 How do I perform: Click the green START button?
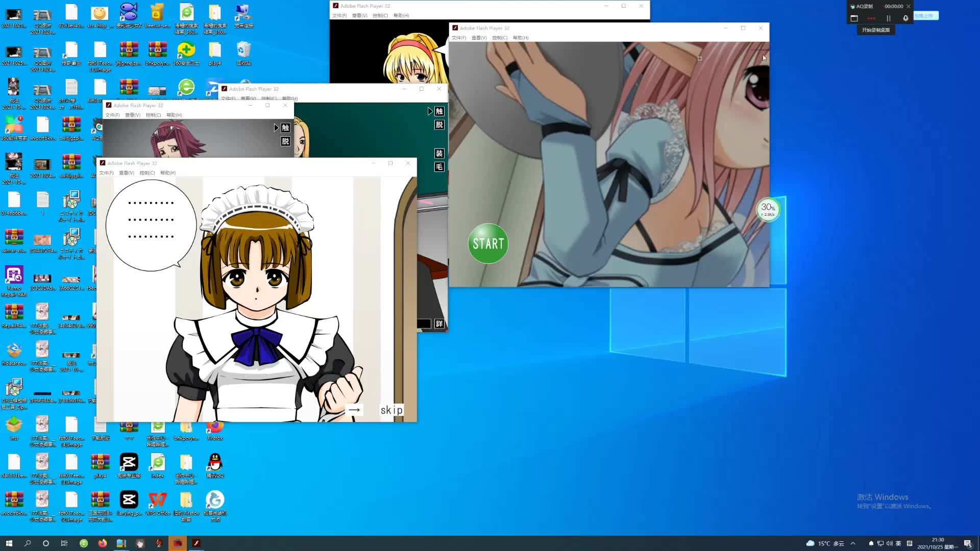(488, 243)
